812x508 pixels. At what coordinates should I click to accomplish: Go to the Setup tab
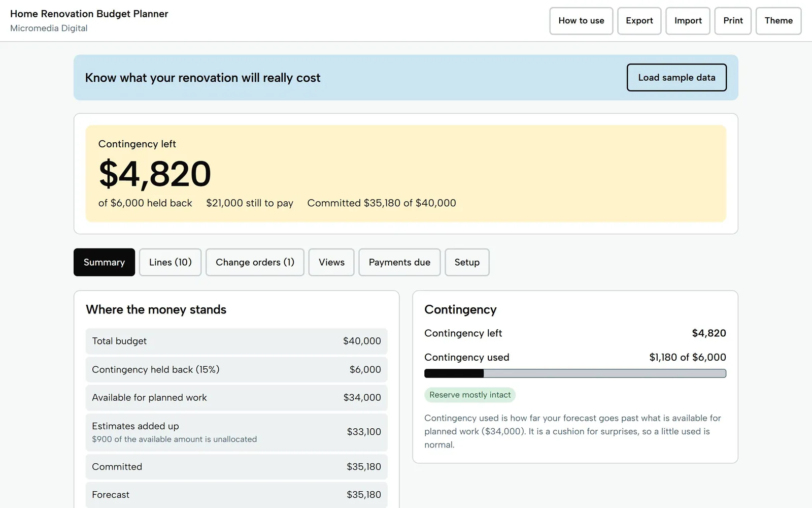pyautogui.click(x=467, y=262)
